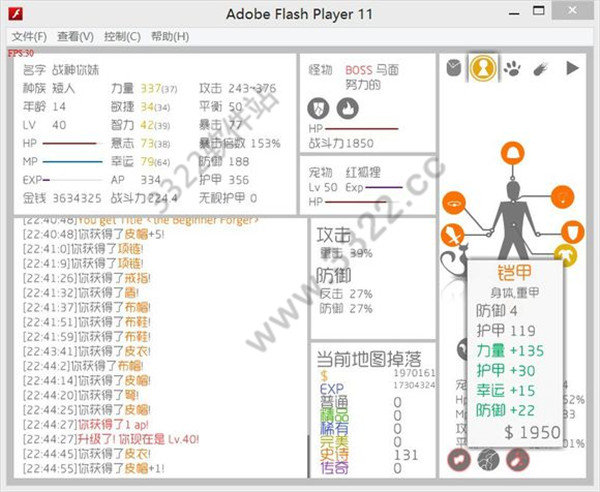Click the tooltip price $ 1950
Viewport: 600px width, 492px height.
click(532, 433)
